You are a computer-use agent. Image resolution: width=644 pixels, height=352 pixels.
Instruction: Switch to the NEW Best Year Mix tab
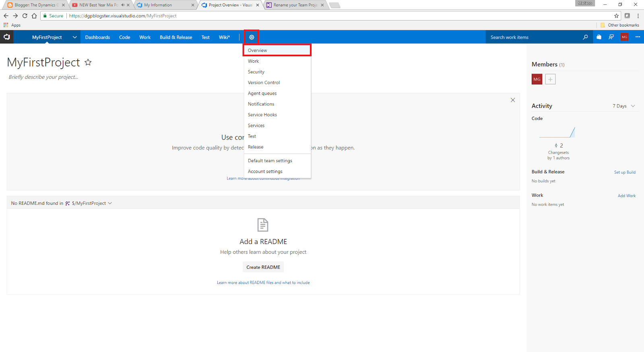pos(99,5)
